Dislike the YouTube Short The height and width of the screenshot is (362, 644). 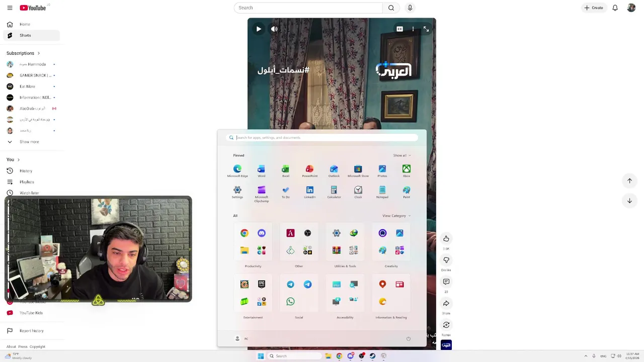pyautogui.click(x=446, y=260)
